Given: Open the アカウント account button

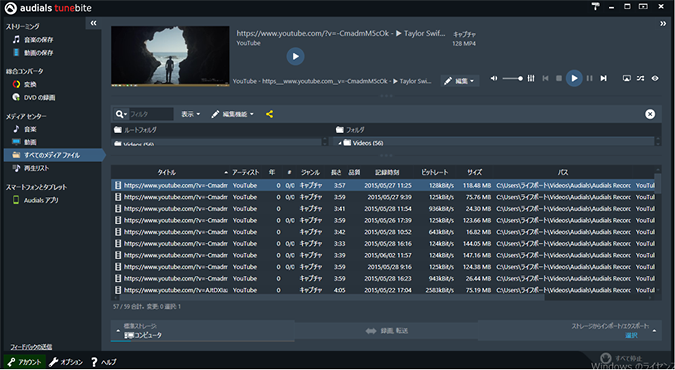Looking at the screenshot, I should click(25, 362).
